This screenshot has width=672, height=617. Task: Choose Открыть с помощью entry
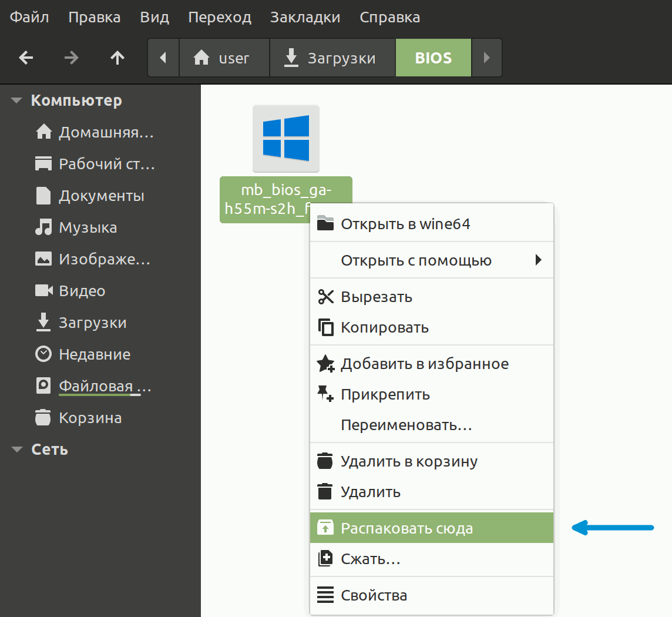432,260
